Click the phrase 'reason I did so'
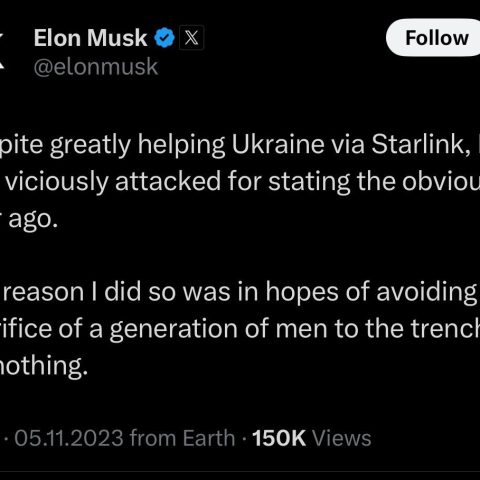This screenshot has width=480, height=480. point(89,292)
